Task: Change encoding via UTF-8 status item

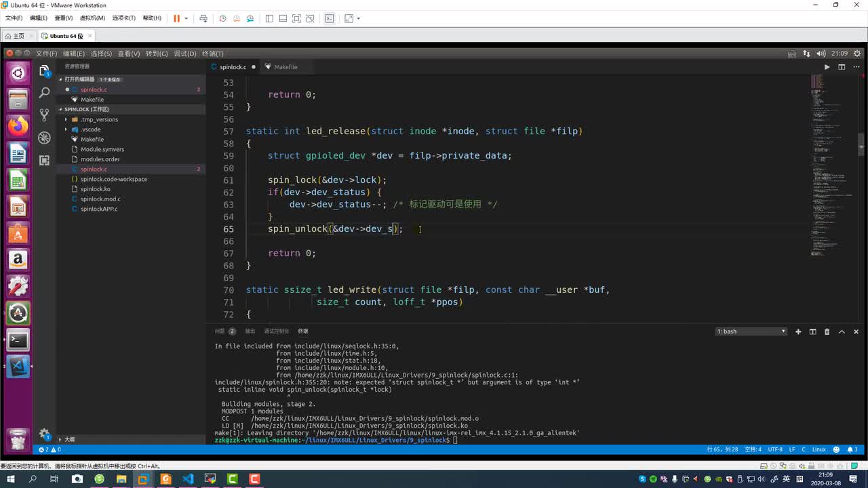Action: click(x=775, y=449)
